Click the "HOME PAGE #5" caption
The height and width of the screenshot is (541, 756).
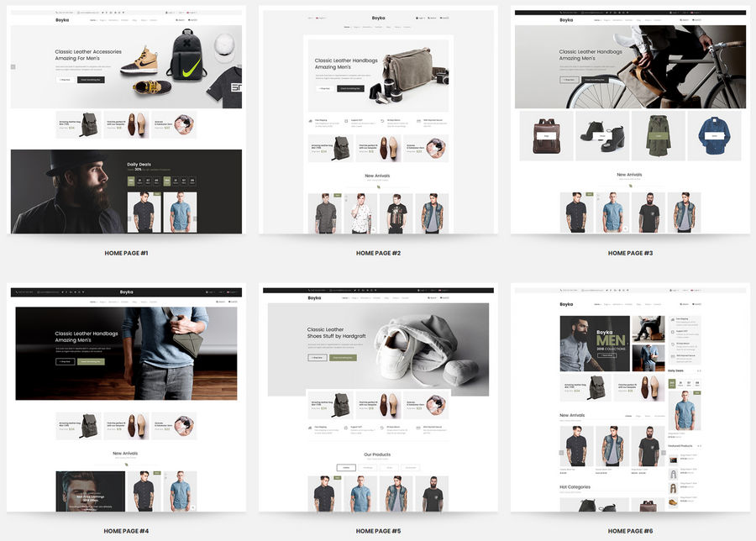coord(379,531)
